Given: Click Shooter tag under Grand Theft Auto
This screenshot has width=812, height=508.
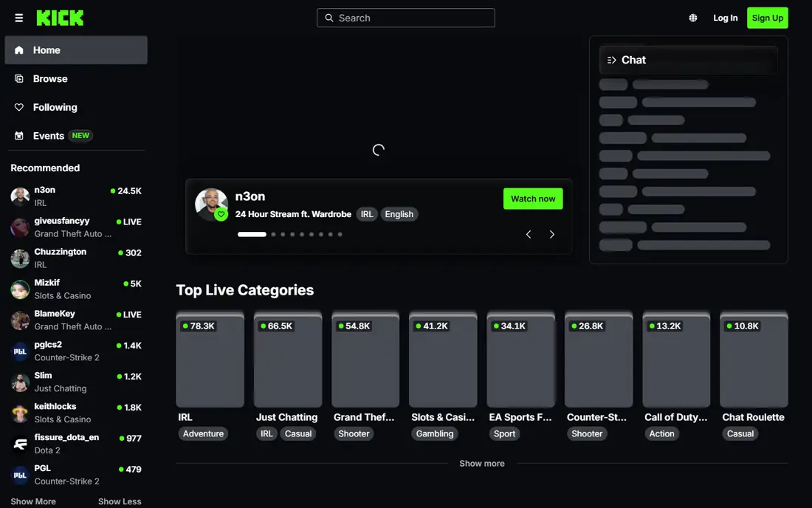Looking at the screenshot, I should (354, 434).
